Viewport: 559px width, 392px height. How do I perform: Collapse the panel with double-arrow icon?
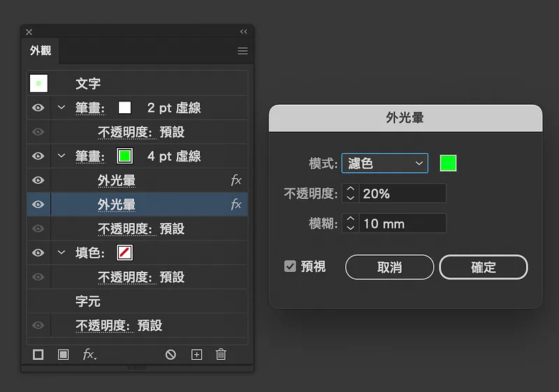click(243, 31)
